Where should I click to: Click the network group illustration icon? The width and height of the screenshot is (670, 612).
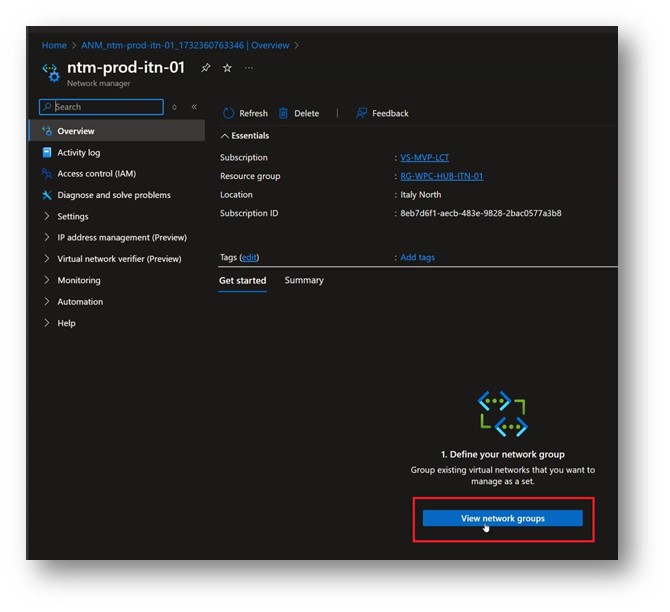(x=502, y=413)
